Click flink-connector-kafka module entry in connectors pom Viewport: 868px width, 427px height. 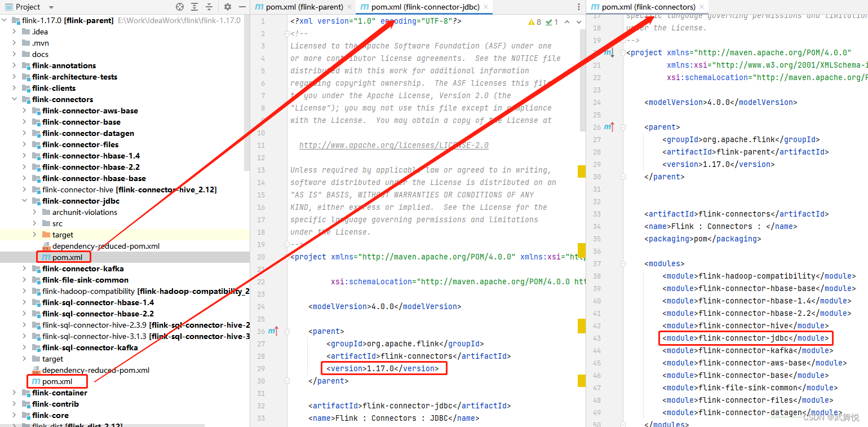pos(748,350)
